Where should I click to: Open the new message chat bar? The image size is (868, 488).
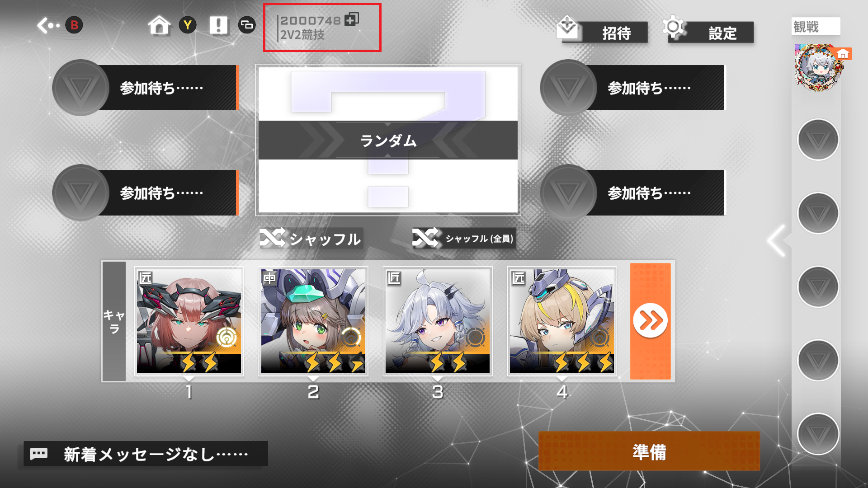(146, 454)
